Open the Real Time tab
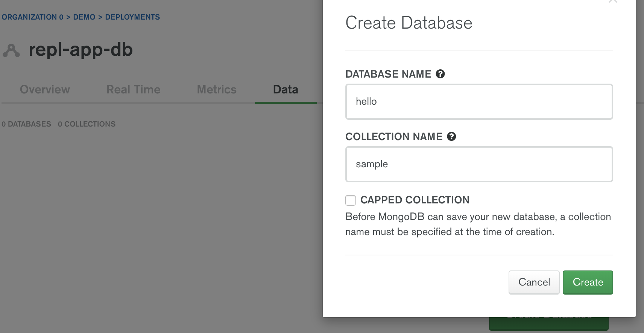 [133, 89]
